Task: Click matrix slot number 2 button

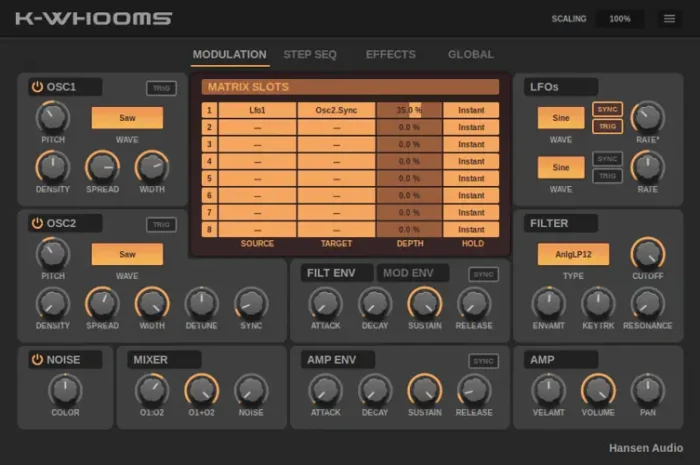Action: click(209, 127)
